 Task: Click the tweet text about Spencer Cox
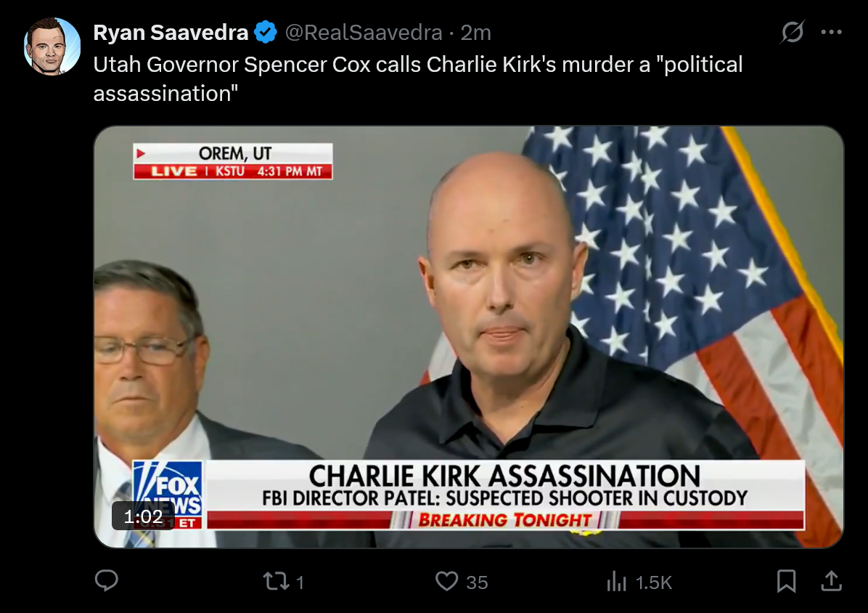point(418,78)
